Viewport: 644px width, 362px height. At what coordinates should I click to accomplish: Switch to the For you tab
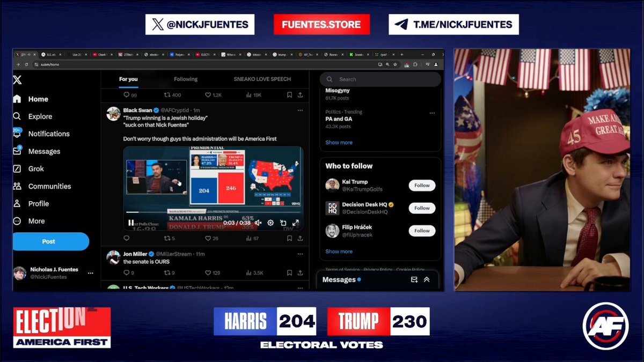(x=128, y=79)
